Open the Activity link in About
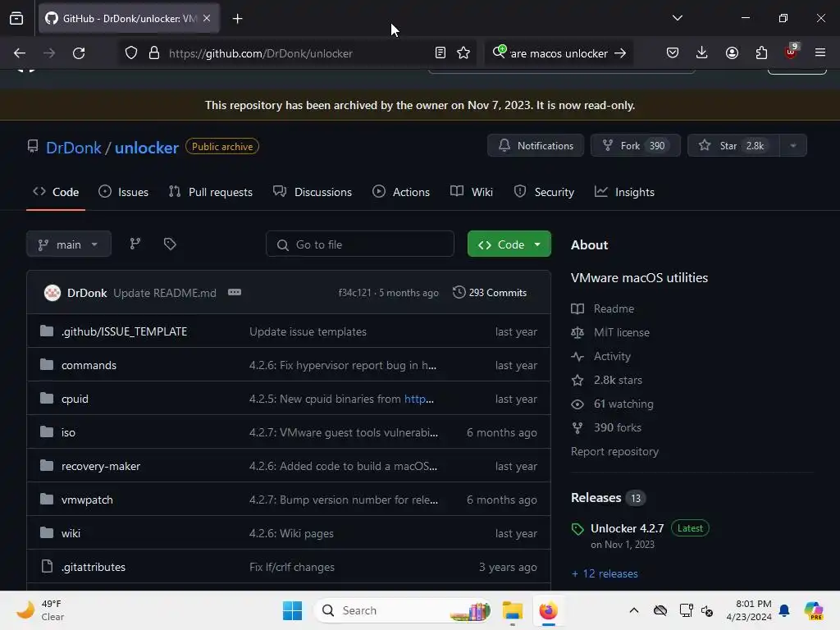840x630 pixels. [600, 356]
